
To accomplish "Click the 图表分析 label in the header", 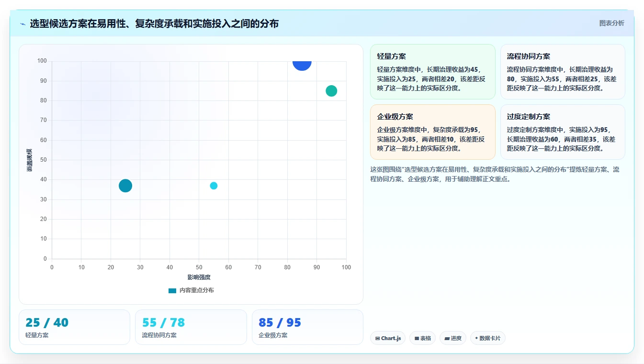I will click(611, 23).
